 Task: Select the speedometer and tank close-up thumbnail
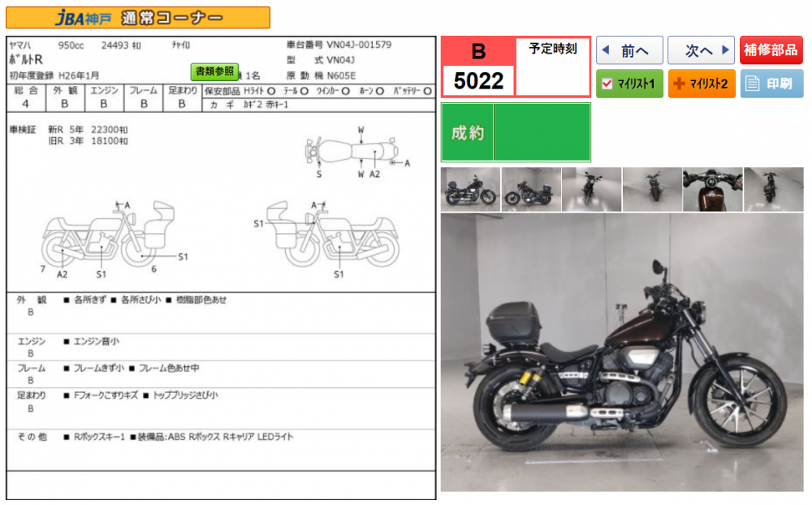pos(712,190)
